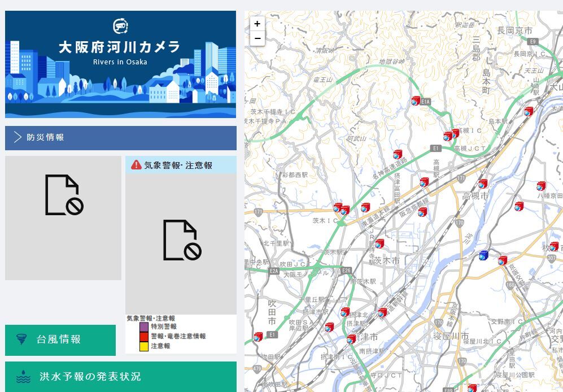Open camera marker directly above 高槻市 label
The height and width of the screenshot is (392, 563).
point(483,184)
